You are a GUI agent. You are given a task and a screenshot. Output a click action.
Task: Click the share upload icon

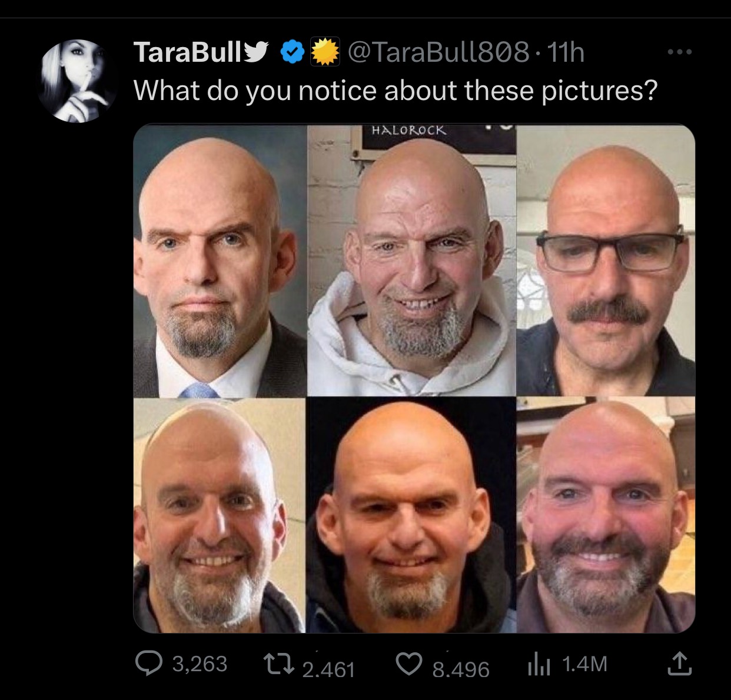coord(679,664)
